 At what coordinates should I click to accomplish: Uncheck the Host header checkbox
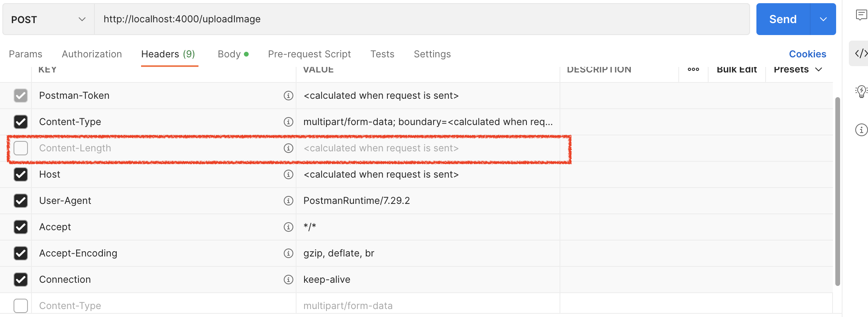(21, 174)
